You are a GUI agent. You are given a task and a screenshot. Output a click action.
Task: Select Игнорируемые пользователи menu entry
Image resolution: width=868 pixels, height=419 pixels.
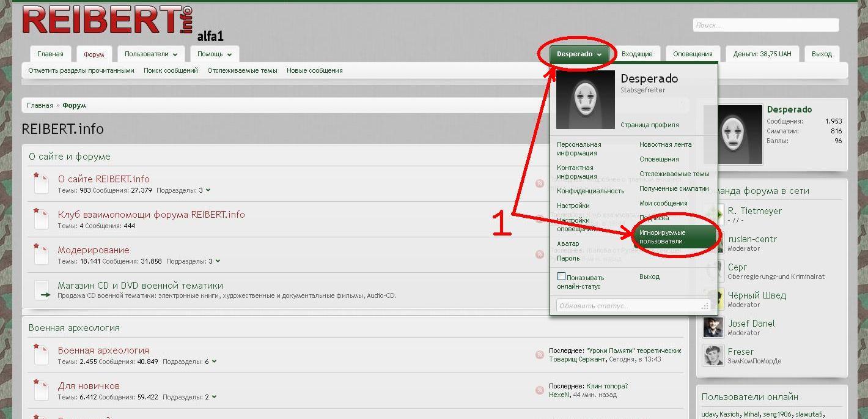click(x=675, y=237)
